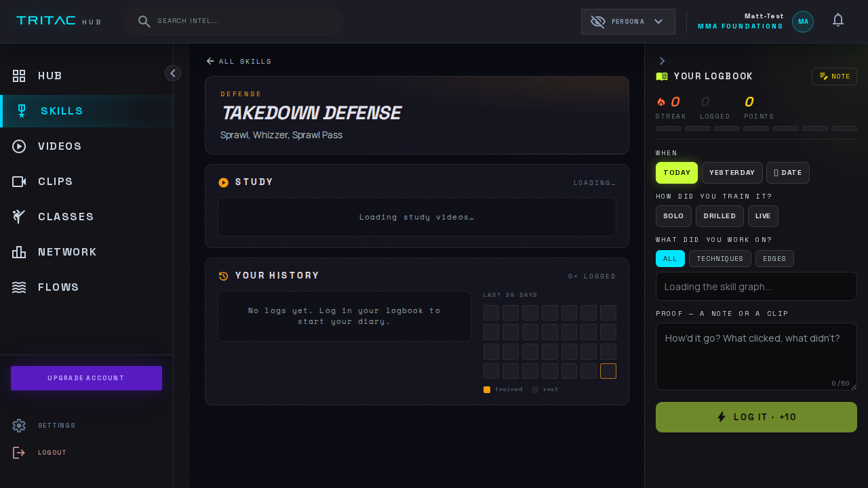Open the Persona dropdown

pyautogui.click(x=628, y=22)
